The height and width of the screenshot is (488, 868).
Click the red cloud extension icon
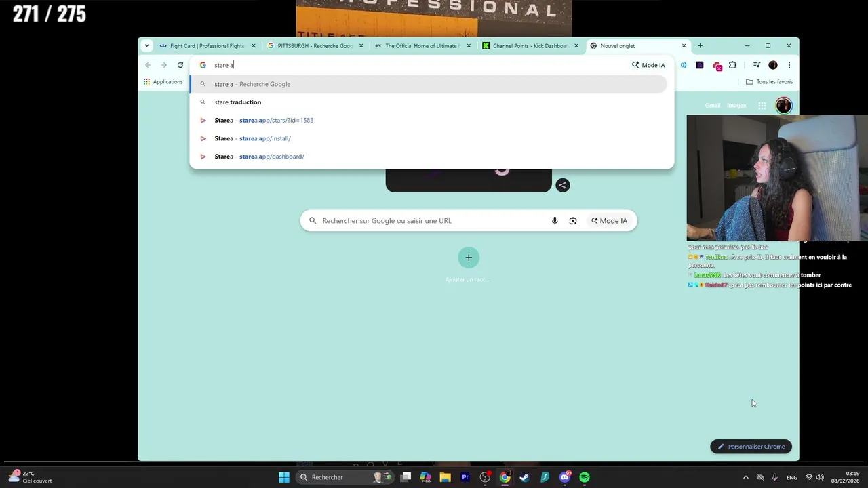717,66
